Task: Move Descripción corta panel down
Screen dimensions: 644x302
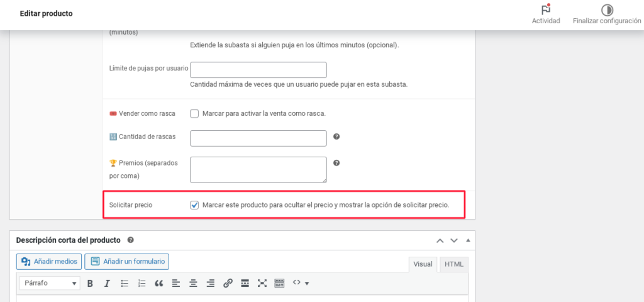Action: tap(454, 240)
